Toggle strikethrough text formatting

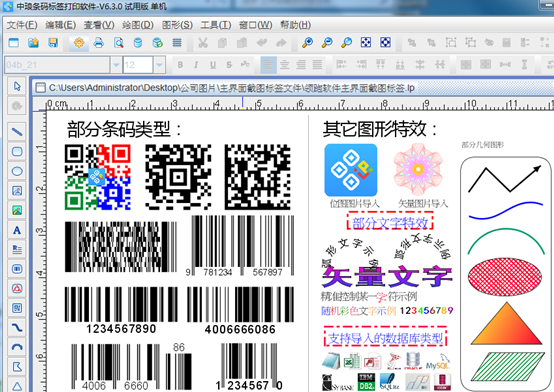point(229,65)
